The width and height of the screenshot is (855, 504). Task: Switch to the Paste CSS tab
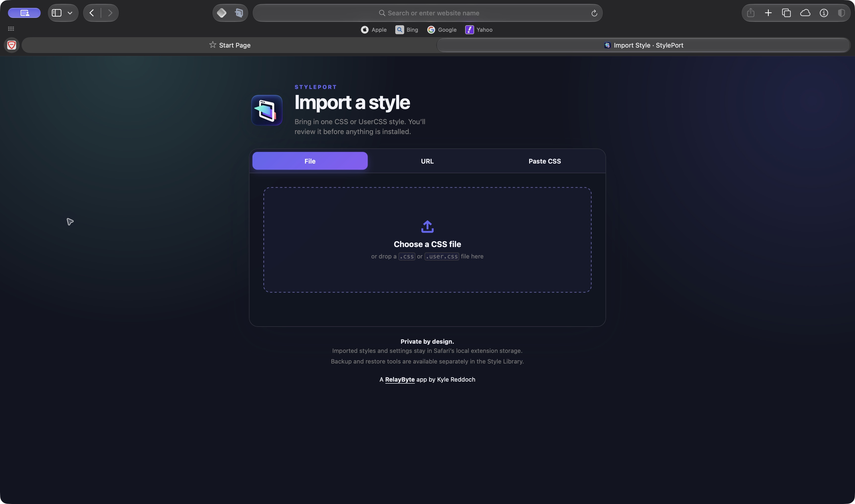[544, 161]
